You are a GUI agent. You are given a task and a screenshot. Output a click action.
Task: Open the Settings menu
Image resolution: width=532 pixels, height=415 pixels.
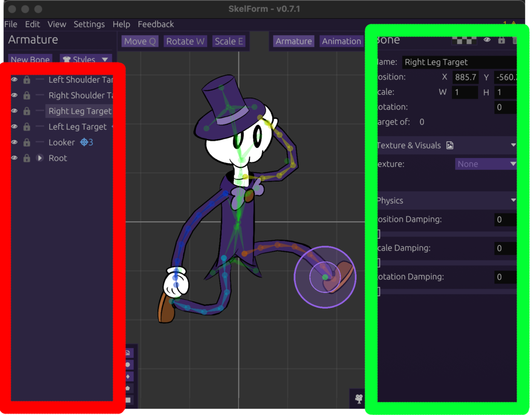(89, 24)
